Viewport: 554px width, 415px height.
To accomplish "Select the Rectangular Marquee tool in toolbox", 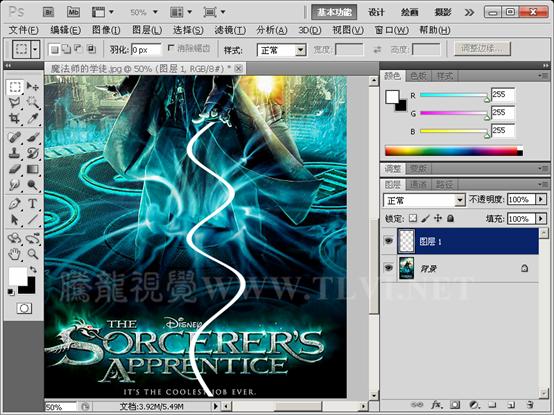I will tap(14, 87).
